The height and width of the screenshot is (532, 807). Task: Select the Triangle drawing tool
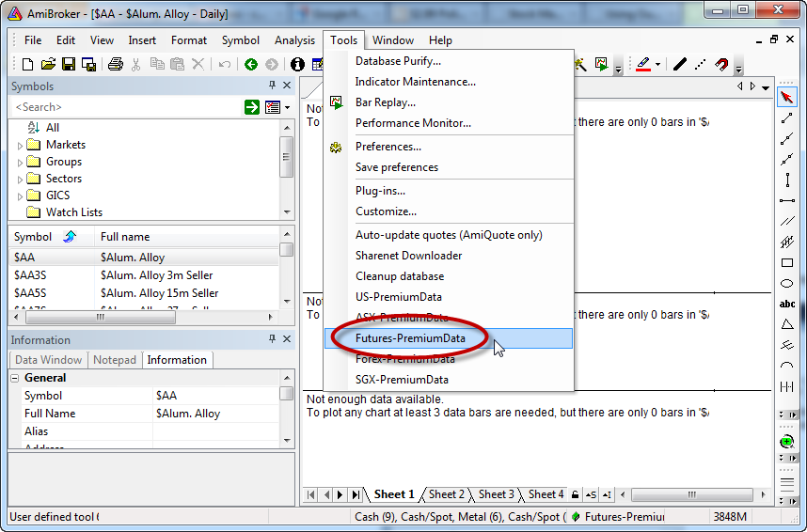click(787, 324)
